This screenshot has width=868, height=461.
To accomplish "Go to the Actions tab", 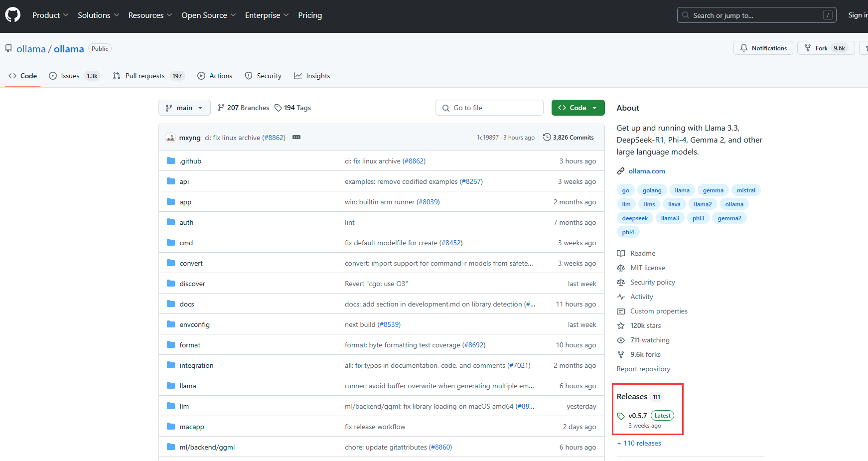I will [215, 76].
